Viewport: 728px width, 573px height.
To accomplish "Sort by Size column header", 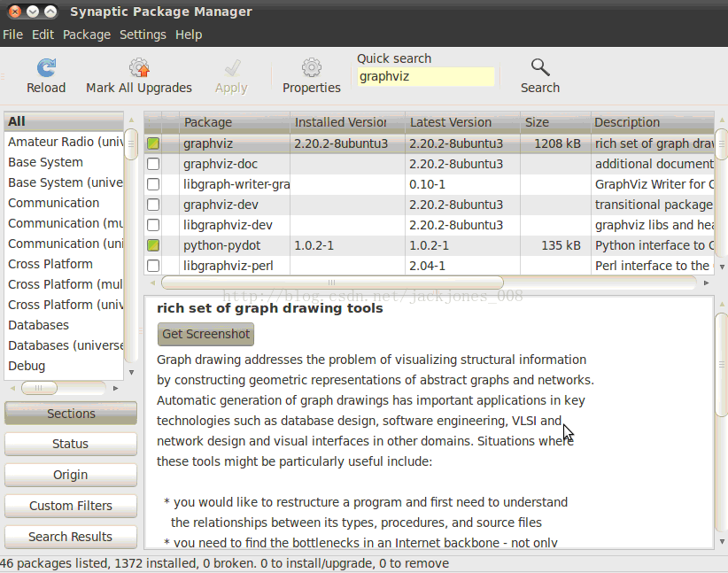I will click(x=555, y=122).
